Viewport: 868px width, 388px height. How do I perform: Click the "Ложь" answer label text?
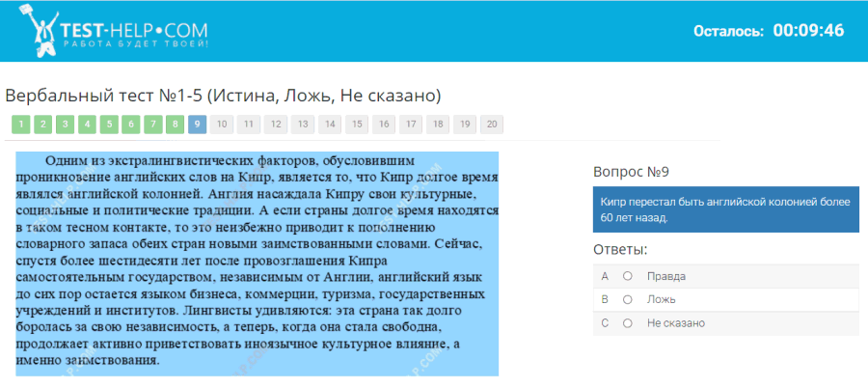[662, 299]
